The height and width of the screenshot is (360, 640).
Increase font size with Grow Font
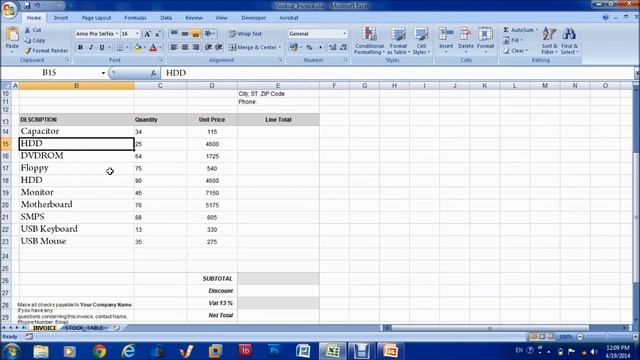(x=147, y=34)
